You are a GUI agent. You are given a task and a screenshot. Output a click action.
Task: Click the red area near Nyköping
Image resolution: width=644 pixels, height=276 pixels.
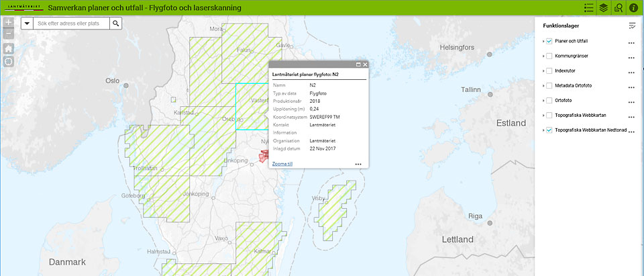pos(264,156)
